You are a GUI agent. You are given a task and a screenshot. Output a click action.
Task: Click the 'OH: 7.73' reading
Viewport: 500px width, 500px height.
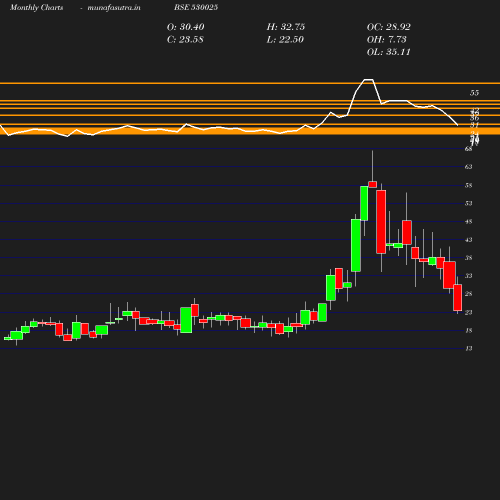coord(387,39)
